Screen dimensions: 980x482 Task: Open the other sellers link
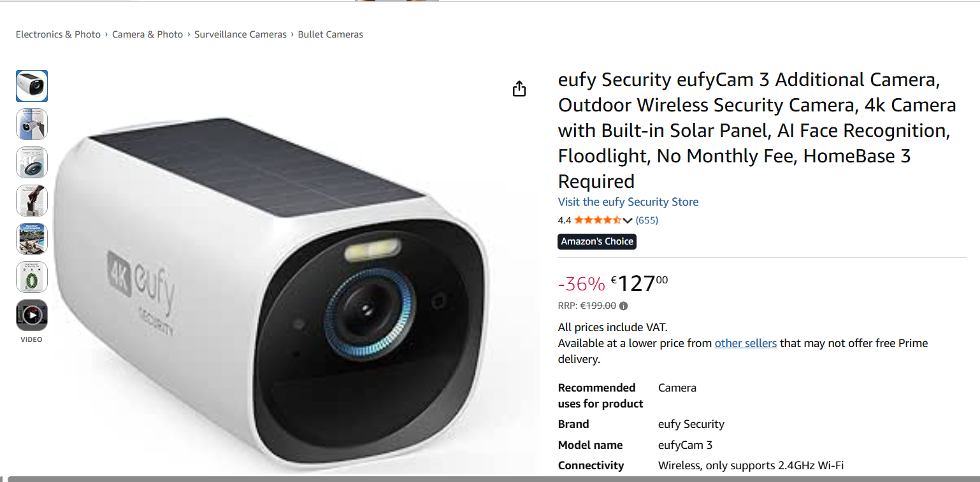coord(746,343)
